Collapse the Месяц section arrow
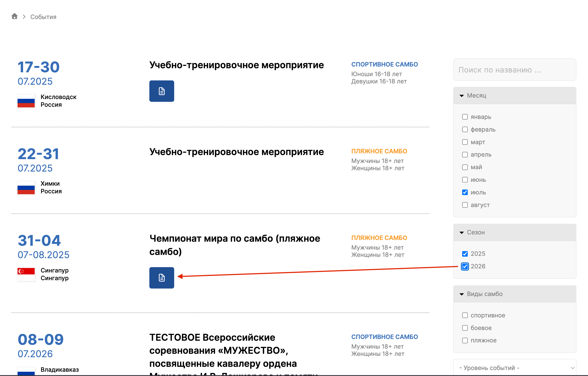588x376 pixels. coord(462,96)
